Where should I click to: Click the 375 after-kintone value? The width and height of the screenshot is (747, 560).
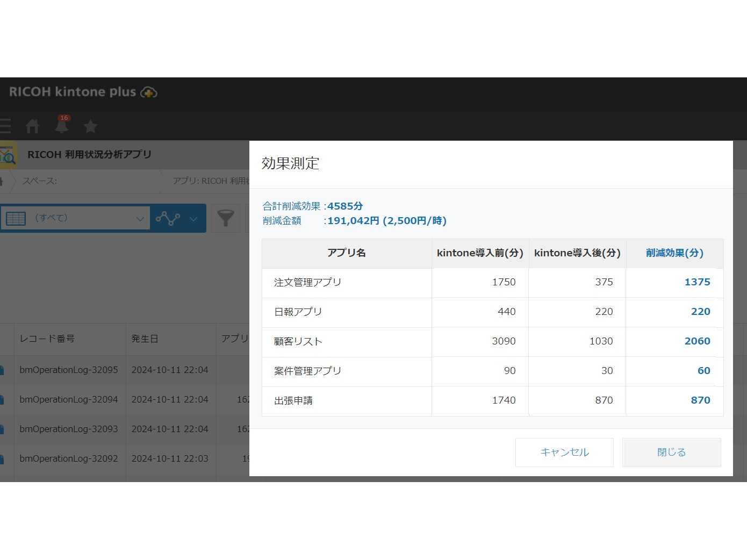pos(604,282)
